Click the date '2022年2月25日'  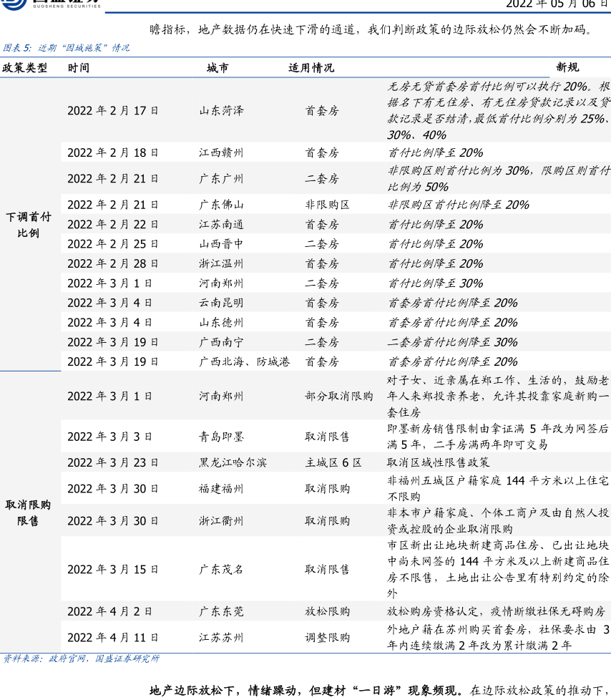coord(113,244)
